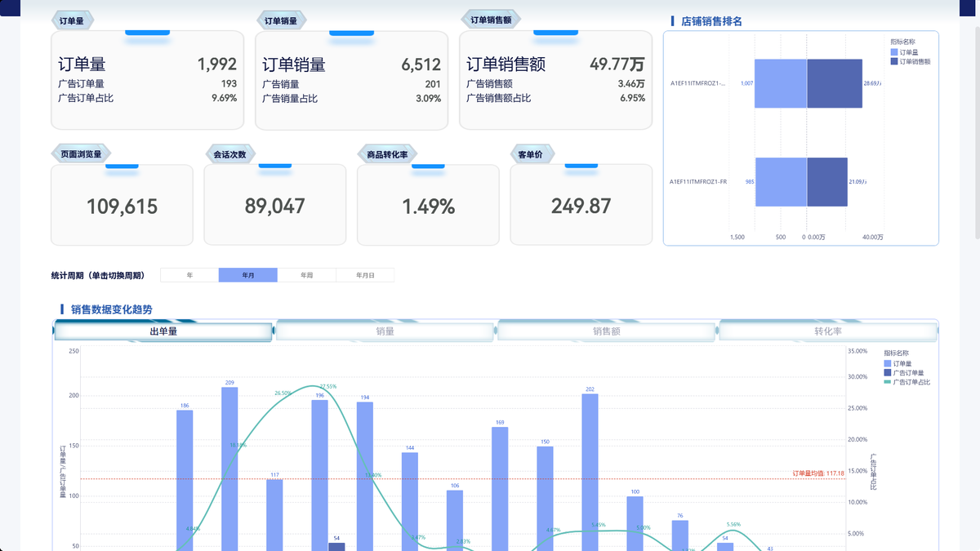980x551 pixels.
Task: Click the order count value 1,992
Action: 217,64
